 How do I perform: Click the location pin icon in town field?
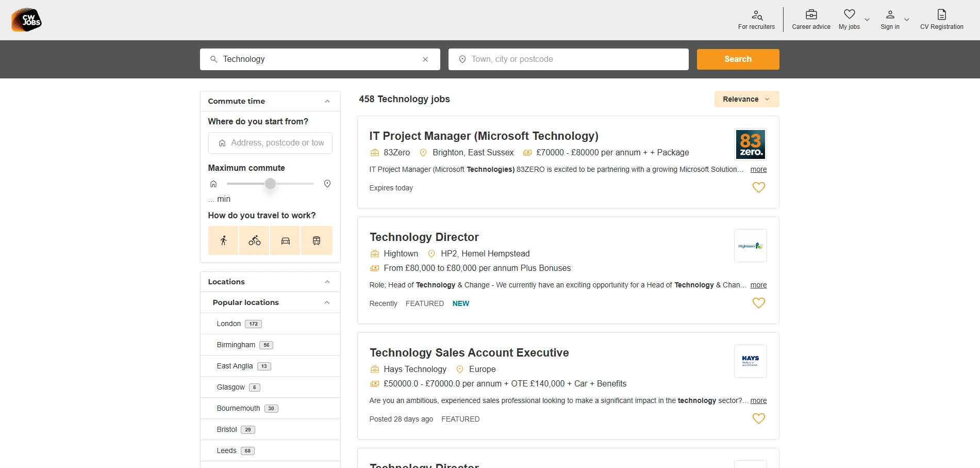[462, 59]
